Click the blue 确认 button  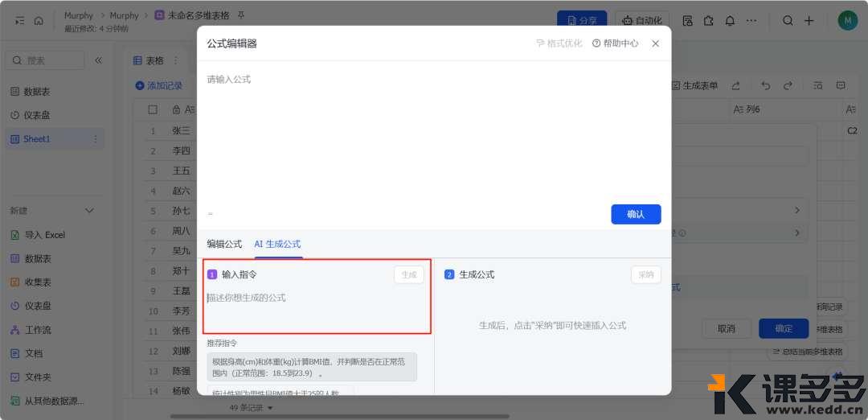click(x=636, y=215)
